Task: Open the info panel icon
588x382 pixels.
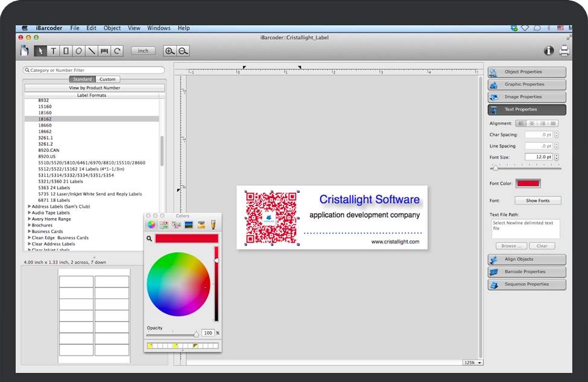Action: click(x=548, y=51)
